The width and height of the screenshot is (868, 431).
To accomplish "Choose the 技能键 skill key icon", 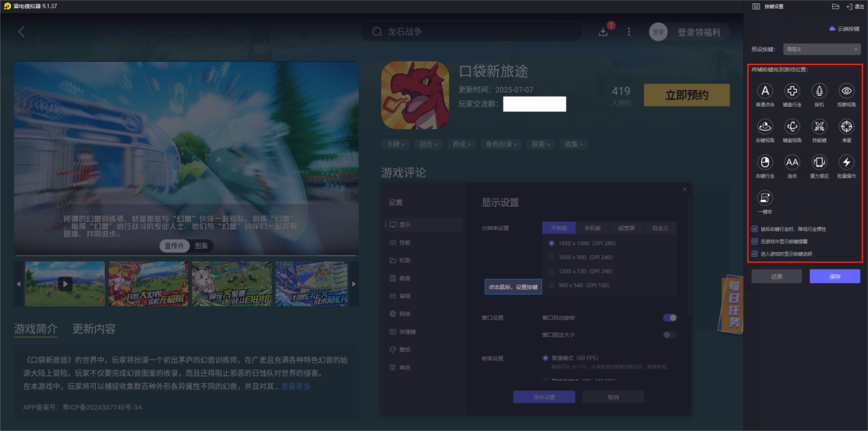I will coord(819,127).
